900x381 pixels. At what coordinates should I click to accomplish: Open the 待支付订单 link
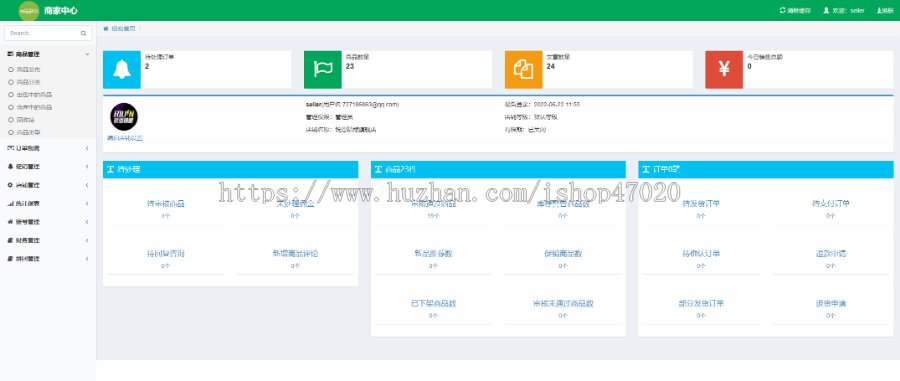831,204
